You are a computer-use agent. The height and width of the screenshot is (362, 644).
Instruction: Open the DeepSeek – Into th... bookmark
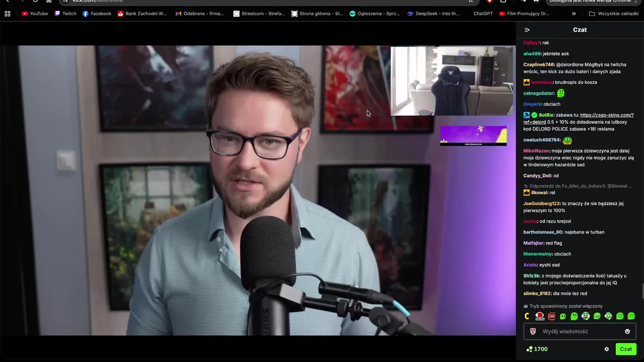coord(433,14)
